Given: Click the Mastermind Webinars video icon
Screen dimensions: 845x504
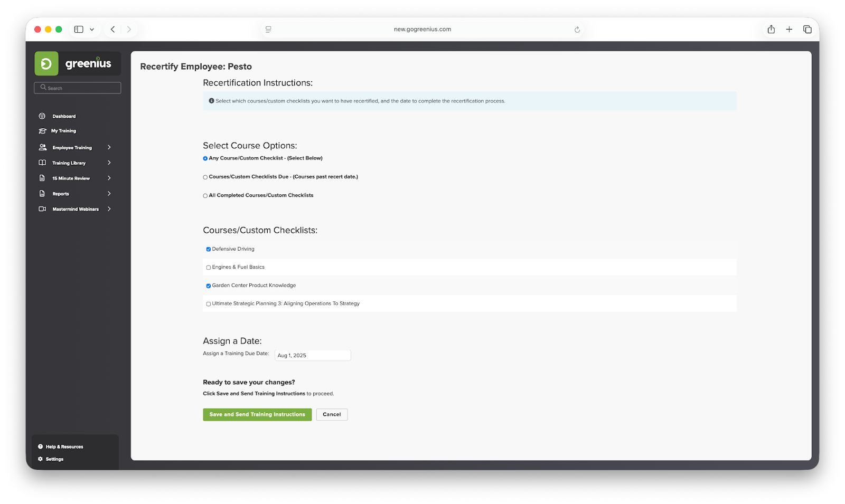Looking at the screenshot, I should click(42, 209).
